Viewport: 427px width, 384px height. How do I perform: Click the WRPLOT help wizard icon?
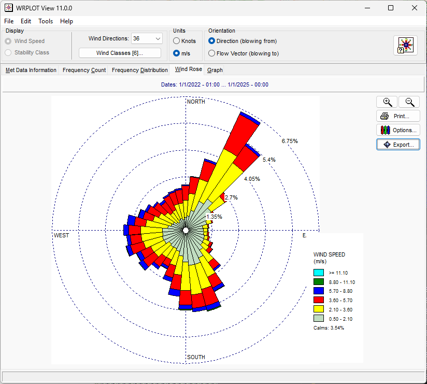pos(405,45)
